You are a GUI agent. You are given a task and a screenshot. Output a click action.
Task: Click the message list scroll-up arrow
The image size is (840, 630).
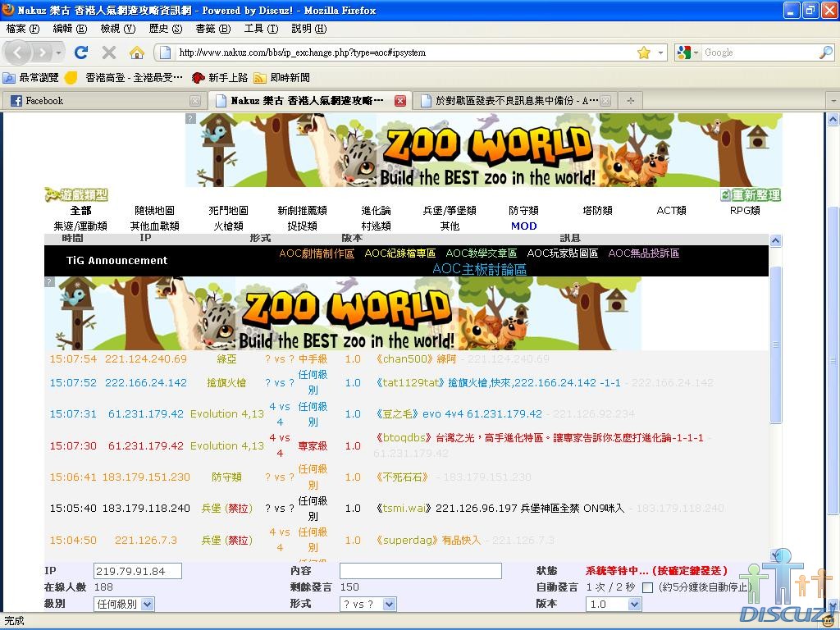775,240
